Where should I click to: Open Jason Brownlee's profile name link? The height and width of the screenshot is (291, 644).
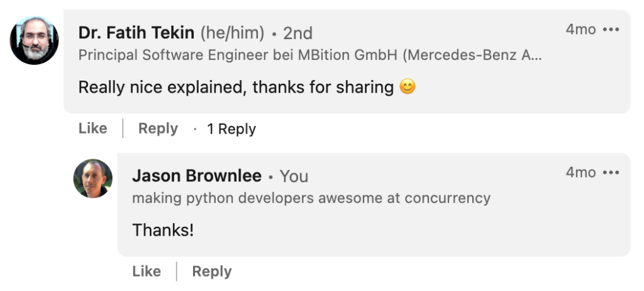(x=197, y=176)
